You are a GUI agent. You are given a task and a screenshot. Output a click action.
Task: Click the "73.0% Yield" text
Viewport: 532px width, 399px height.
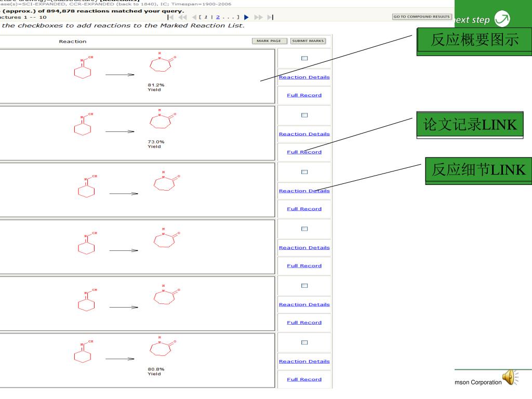[x=156, y=144]
